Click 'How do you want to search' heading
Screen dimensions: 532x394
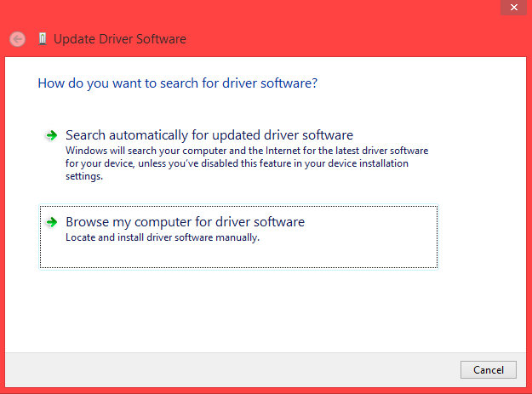click(177, 83)
